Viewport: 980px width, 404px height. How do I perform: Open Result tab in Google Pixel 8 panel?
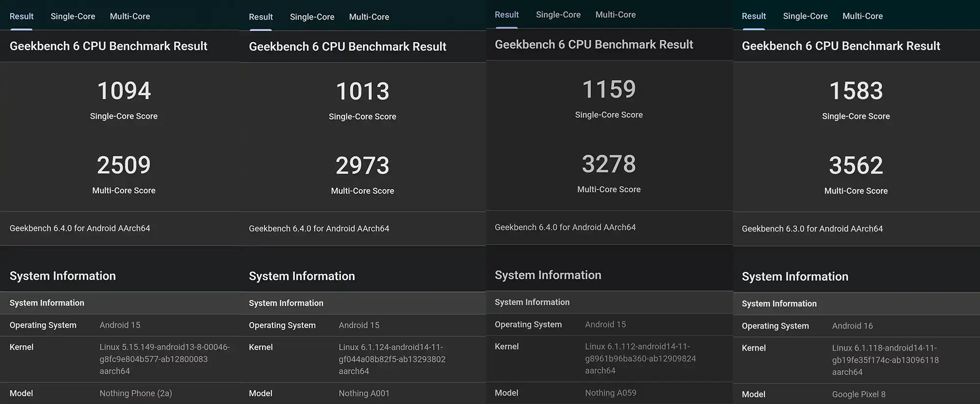coord(754,16)
